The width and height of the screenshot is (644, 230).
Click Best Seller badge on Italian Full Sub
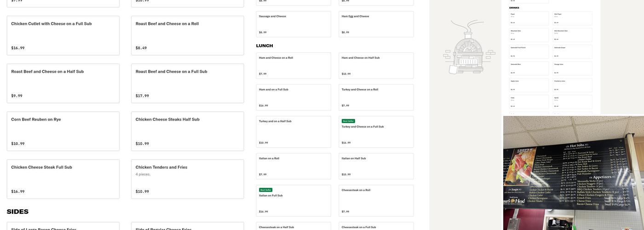tap(265, 190)
